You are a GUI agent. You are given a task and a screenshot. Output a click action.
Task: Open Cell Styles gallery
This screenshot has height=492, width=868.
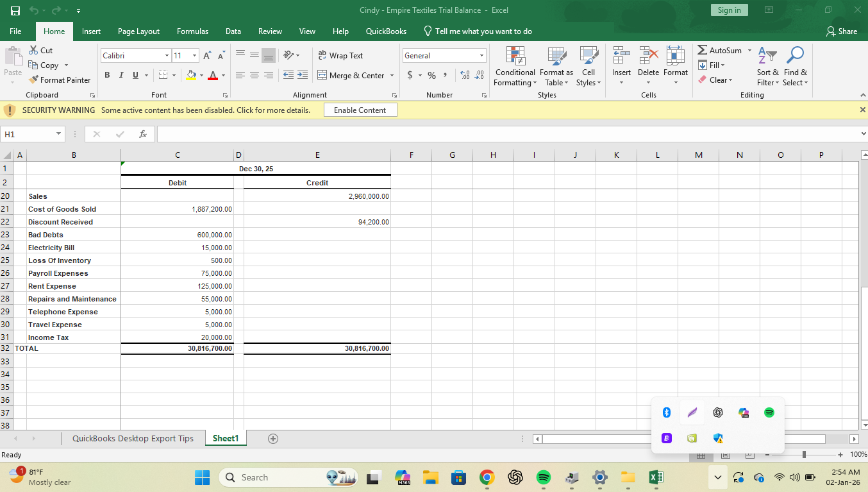[588, 66]
